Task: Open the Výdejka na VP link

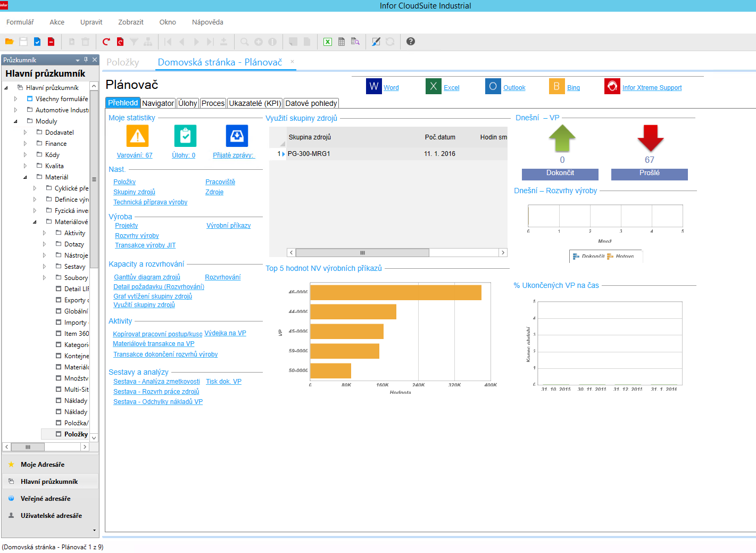Action: [x=225, y=333]
